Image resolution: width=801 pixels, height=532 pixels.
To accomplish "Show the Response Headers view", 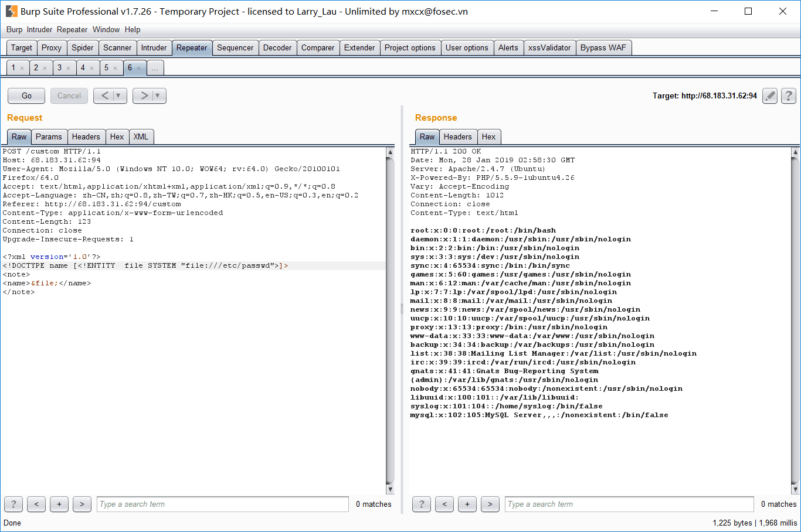I will [x=457, y=137].
